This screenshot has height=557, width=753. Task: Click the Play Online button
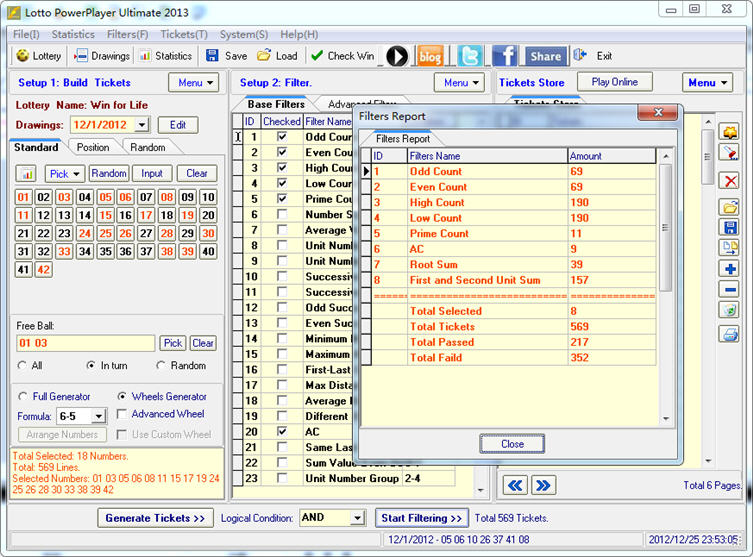[615, 82]
